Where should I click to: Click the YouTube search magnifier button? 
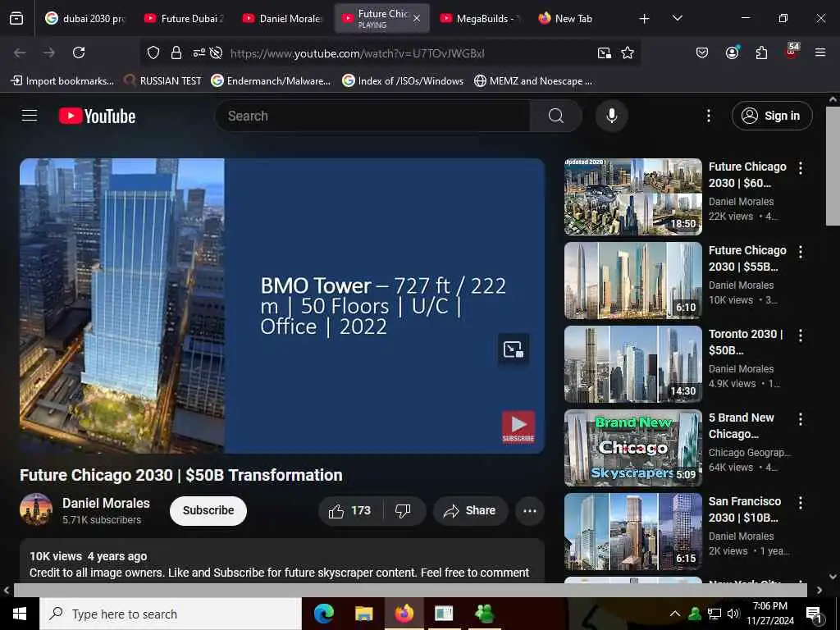pyautogui.click(x=556, y=116)
